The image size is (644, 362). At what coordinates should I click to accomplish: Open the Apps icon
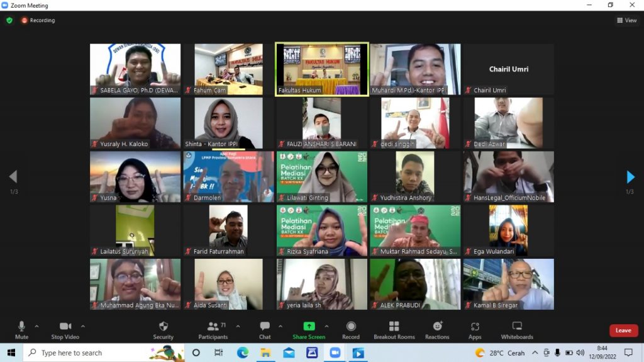click(x=475, y=326)
